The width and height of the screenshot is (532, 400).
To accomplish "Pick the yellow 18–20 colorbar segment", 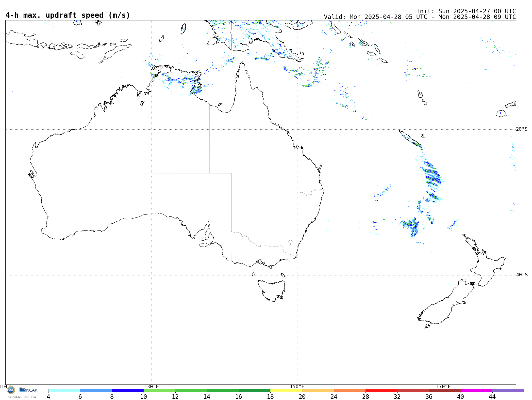I will pos(286,391).
